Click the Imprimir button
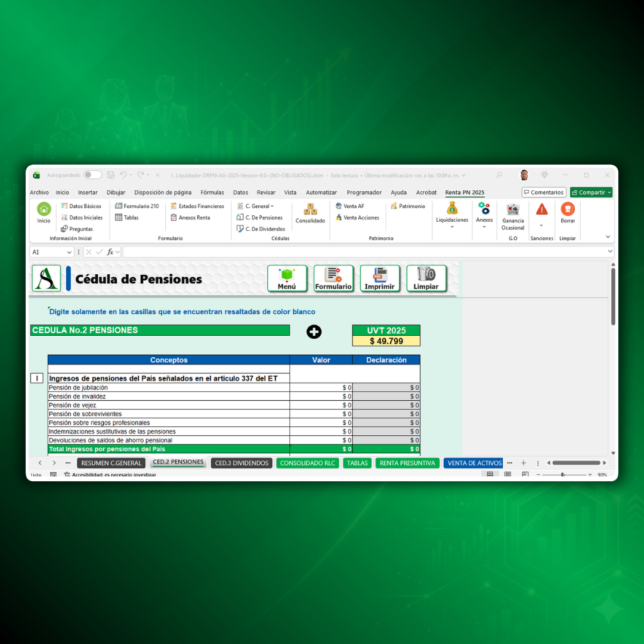 380,278
